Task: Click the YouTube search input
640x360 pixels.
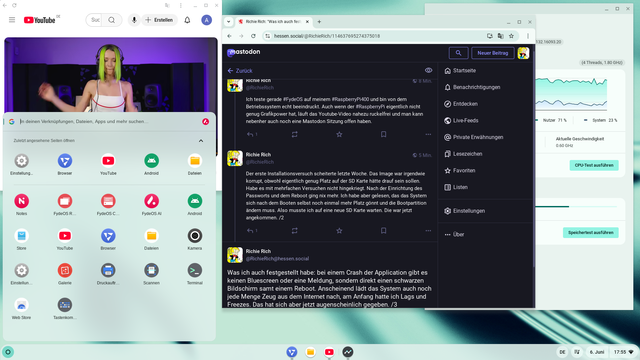Action: click(x=96, y=20)
